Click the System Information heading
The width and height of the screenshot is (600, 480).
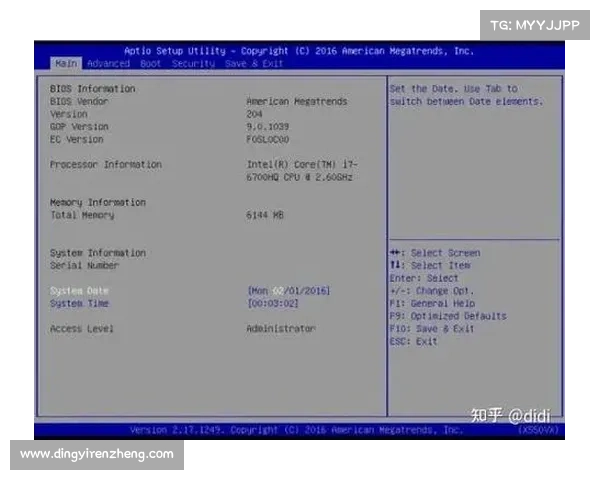click(x=98, y=253)
